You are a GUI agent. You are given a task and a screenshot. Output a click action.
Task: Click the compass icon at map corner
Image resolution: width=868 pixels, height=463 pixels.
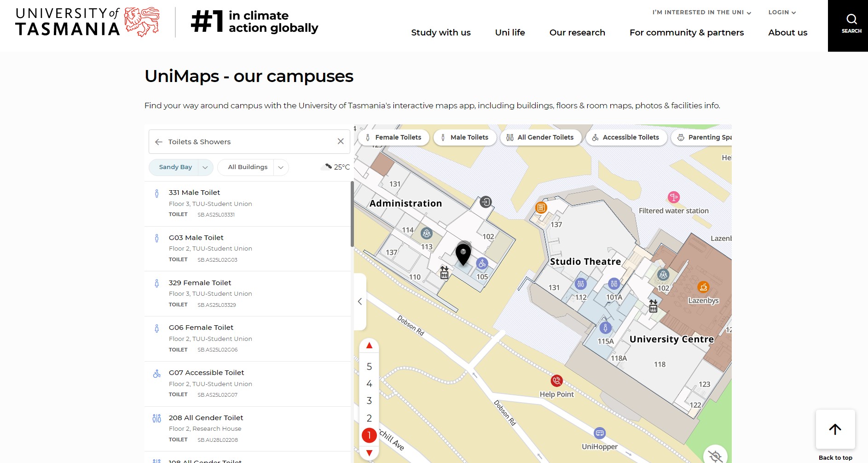[715, 456]
